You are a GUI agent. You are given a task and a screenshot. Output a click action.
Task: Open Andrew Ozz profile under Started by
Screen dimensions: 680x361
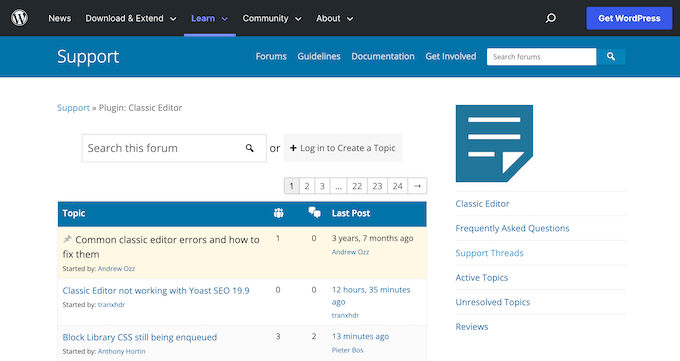(116, 269)
